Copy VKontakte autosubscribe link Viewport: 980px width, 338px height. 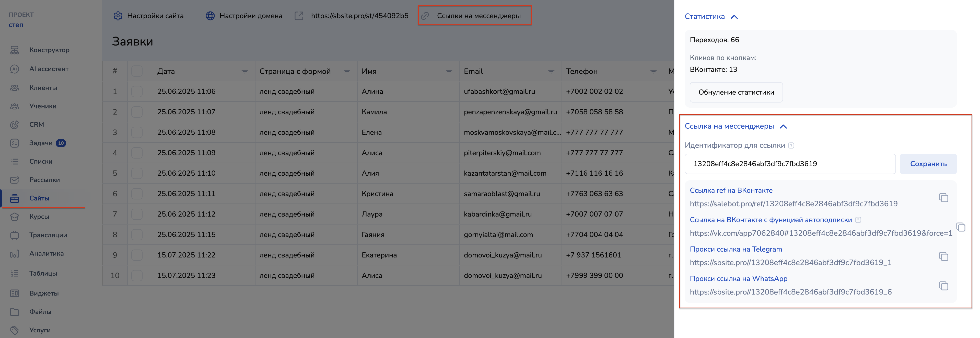[961, 227]
